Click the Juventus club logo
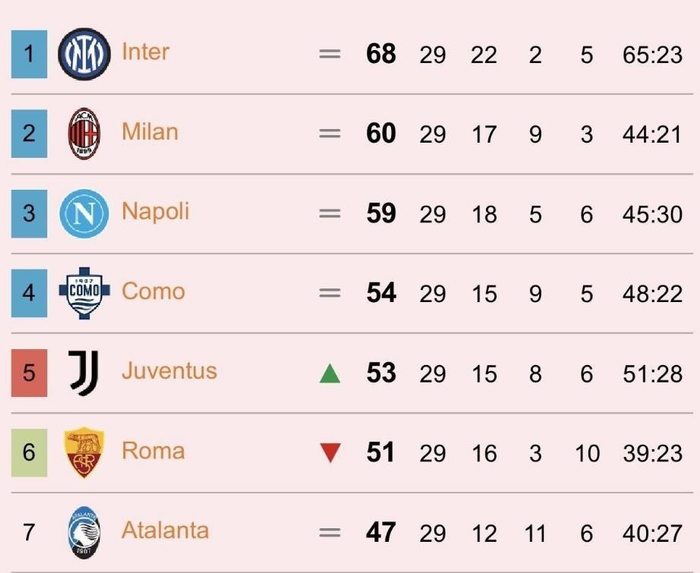Image resolution: width=700 pixels, height=573 pixels. 83,373
